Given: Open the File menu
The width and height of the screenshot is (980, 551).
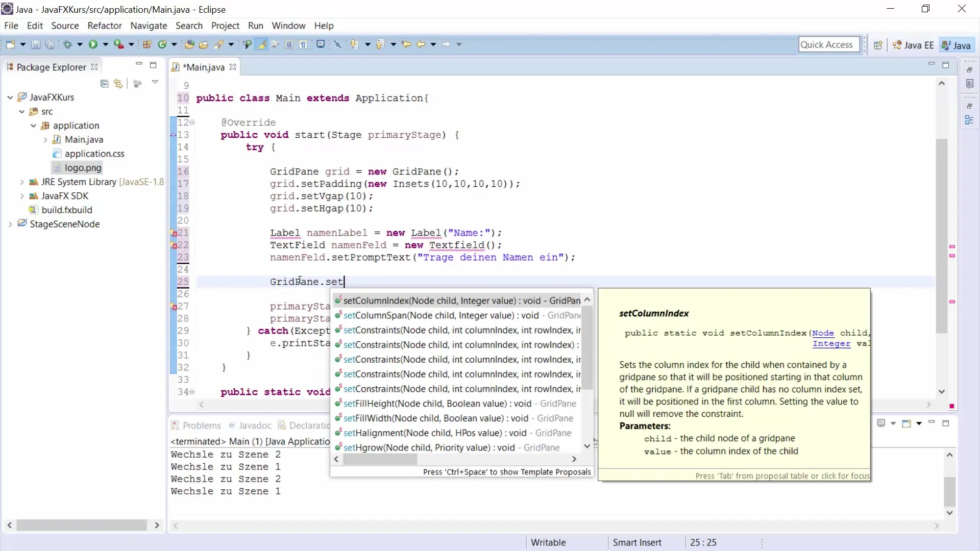Looking at the screenshot, I should (11, 26).
